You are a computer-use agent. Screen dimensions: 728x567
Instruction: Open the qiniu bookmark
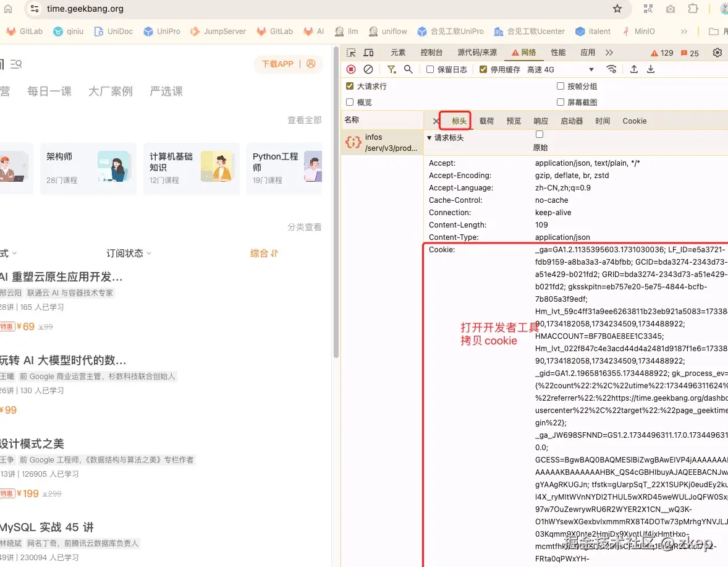coord(68,31)
